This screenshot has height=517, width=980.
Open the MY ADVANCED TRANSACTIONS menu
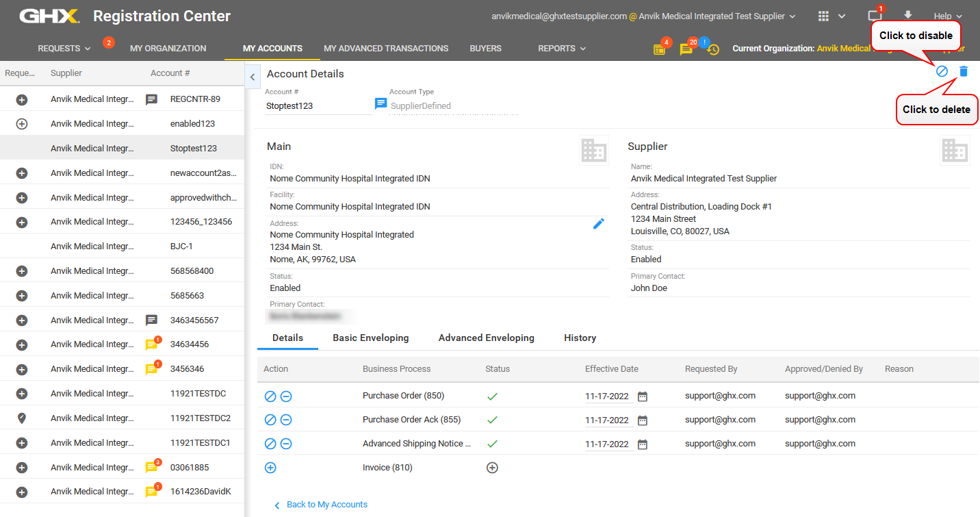[386, 49]
